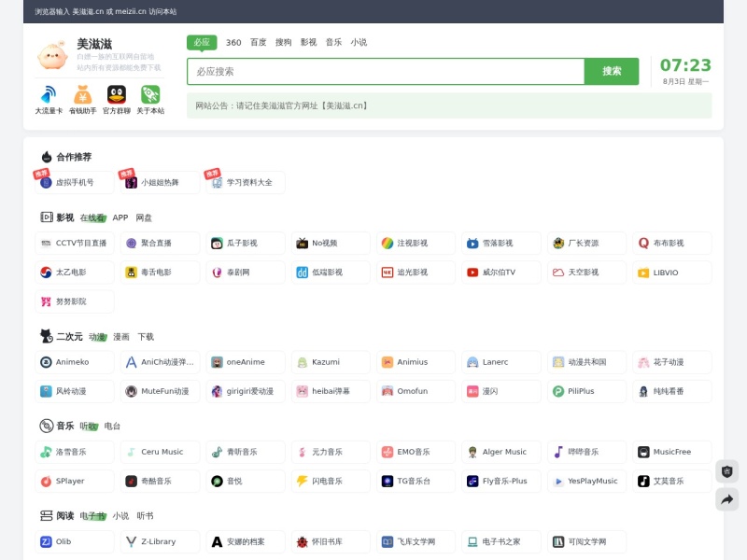This screenshot has width=747, height=560.
Task: Open CCTV节目直播 link
Action: (75, 244)
